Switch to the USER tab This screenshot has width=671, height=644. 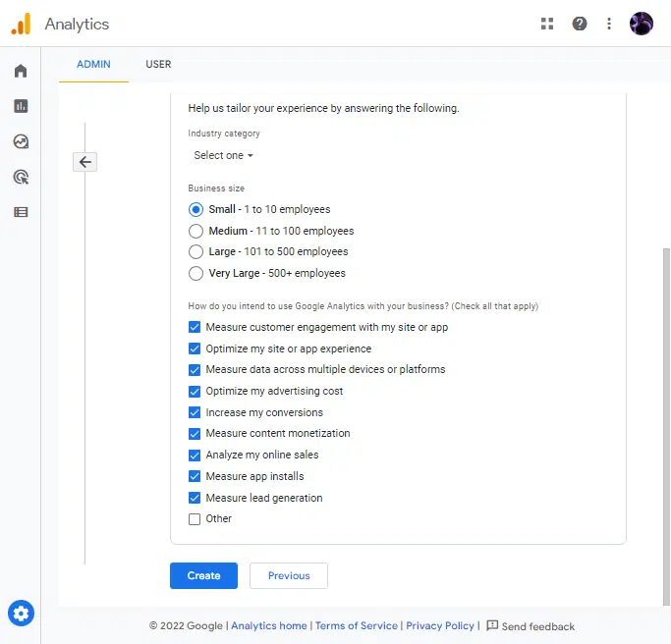coord(158,64)
